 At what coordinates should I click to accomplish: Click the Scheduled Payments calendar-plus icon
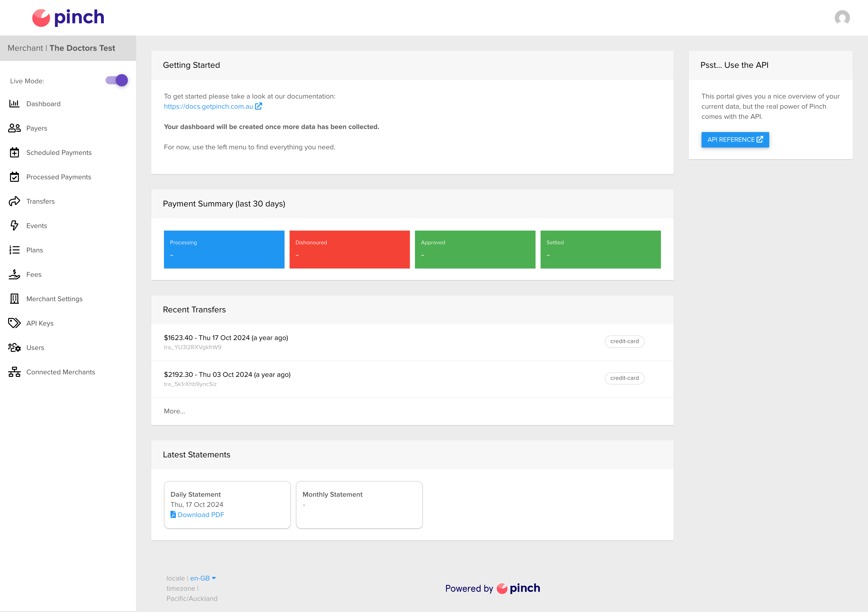coord(14,152)
